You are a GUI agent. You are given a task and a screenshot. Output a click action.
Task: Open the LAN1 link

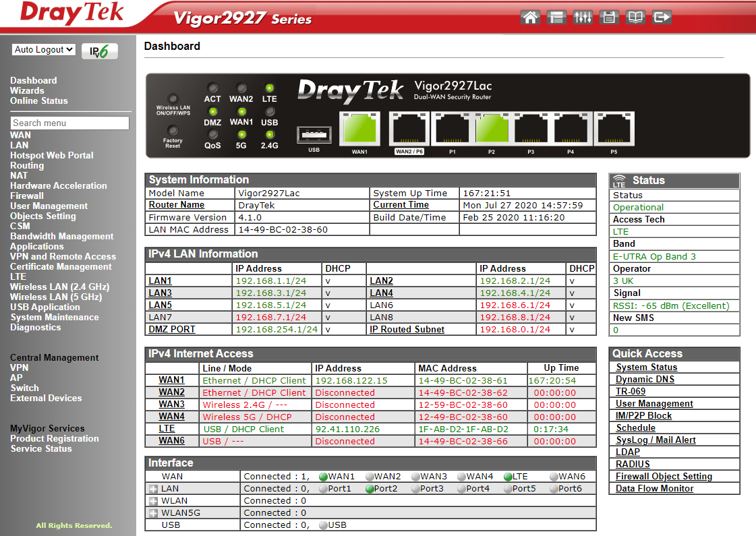click(x=160, y=280)
